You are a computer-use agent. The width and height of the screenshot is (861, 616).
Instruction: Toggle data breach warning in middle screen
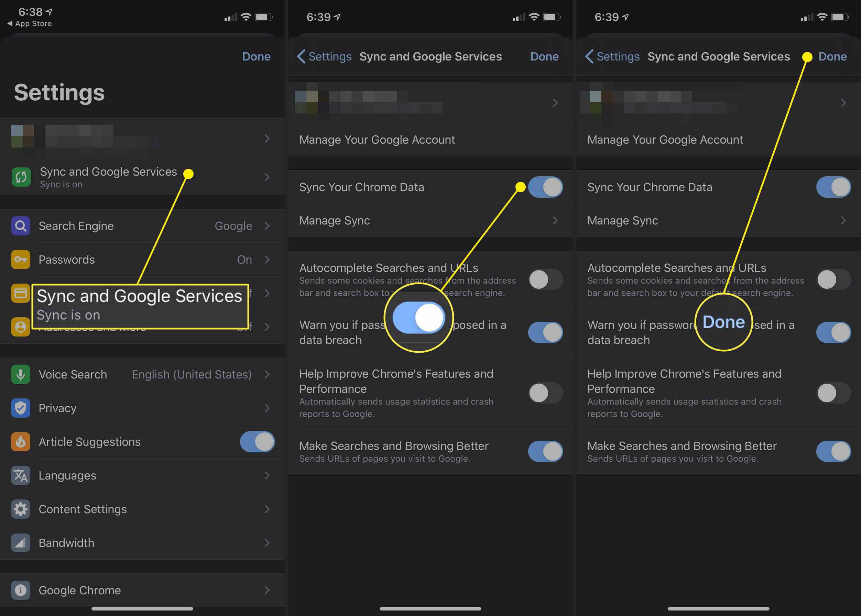click(x=545, y=332)
